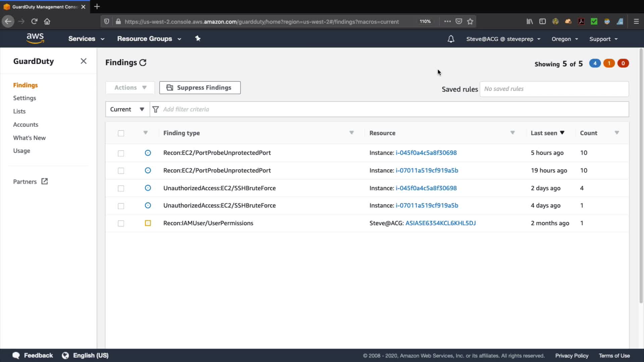Refresh the Findings list icon
The image size is (644, 362).
click(x=143, y=63)
